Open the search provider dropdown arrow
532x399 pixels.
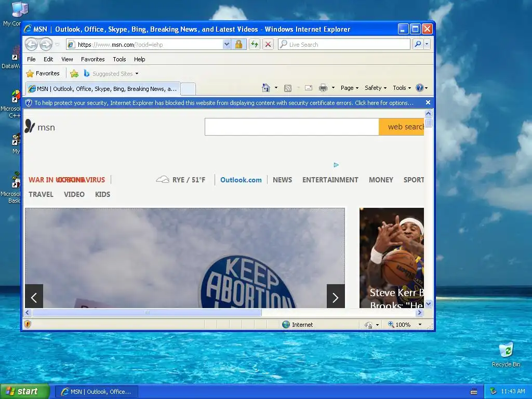coord(427,44)
